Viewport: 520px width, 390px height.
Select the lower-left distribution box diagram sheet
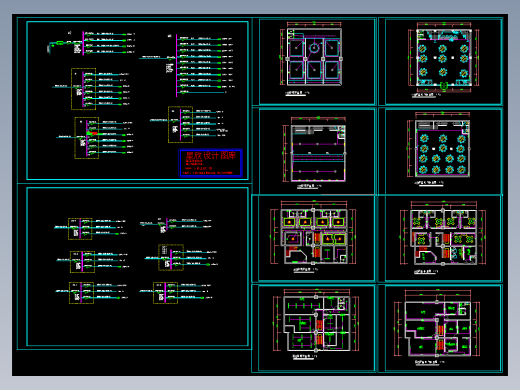[137, 267]
